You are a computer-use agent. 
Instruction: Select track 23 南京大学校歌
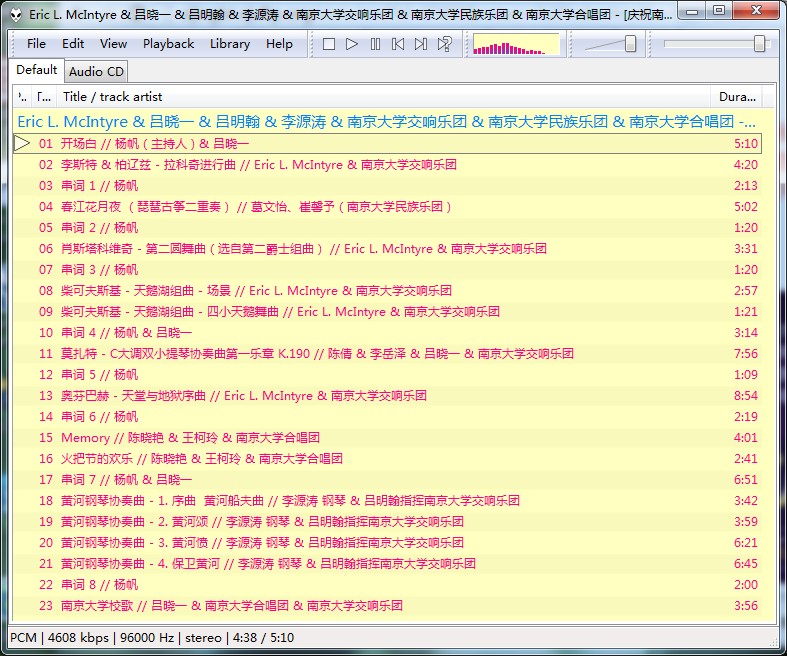(231, 606)
